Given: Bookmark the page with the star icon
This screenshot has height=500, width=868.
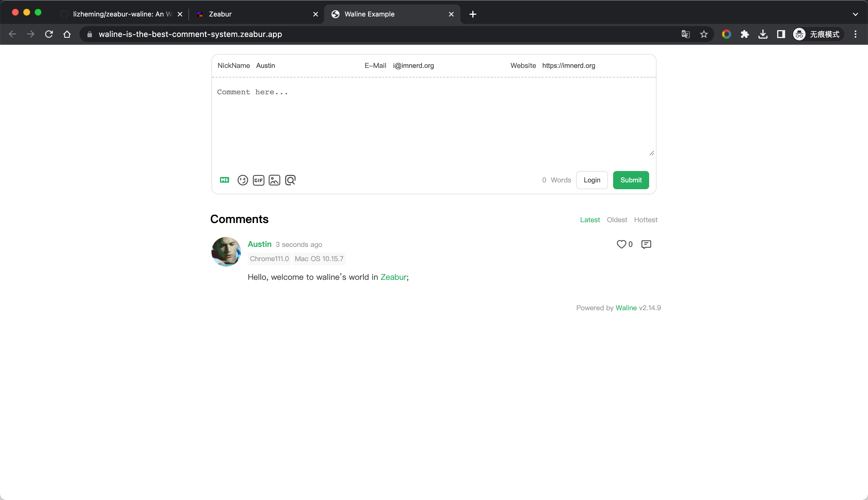Looking at the screenshot, I should (704, 34).
